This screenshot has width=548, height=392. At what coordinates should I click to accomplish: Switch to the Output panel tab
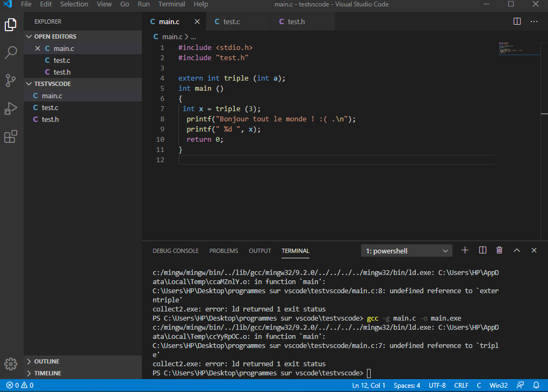(259, 251)
